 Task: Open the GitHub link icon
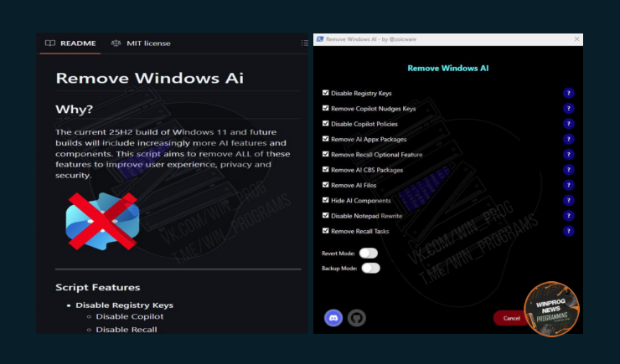point(357,318)
